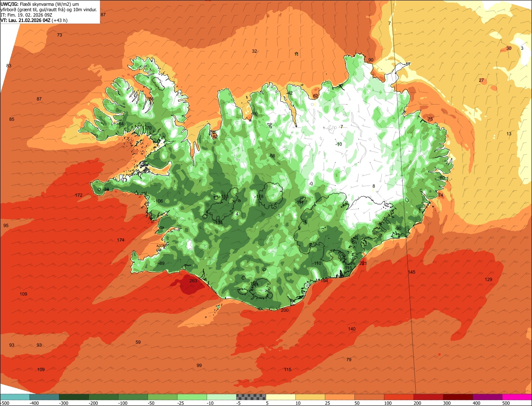Click the light orange swatch between 25 and 50

point(340,397)
